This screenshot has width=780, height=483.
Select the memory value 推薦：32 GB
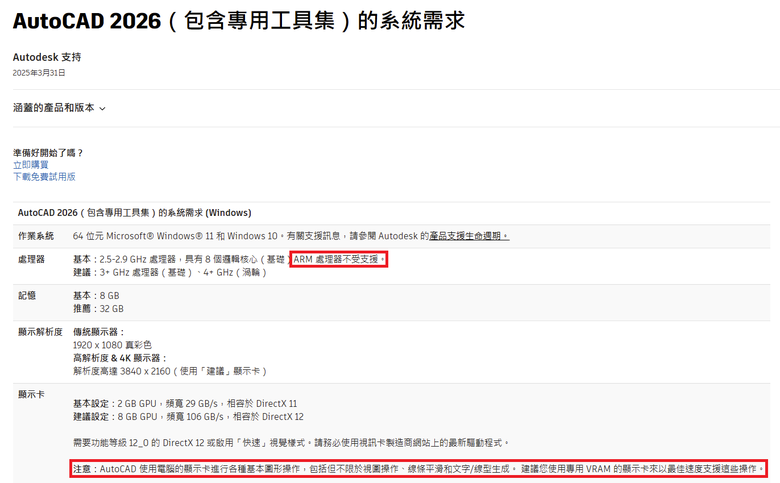click(98, 309)
